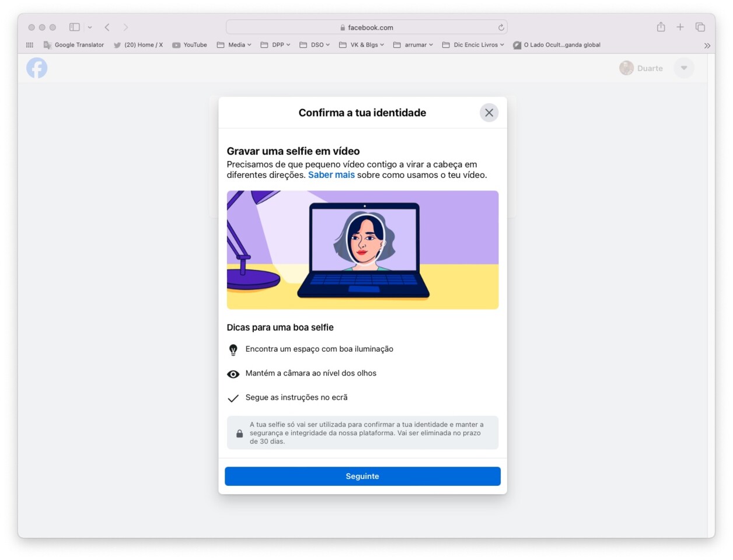Open YouTube from the bookmarks bar
This screenshot has width=733, height=560.
pyautogui.click(x=190, y=44)
